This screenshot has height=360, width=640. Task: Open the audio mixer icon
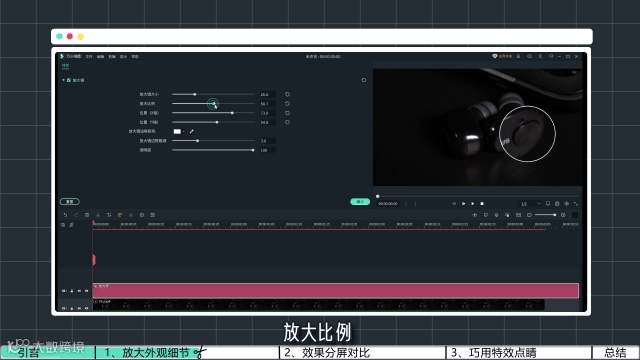507,215
